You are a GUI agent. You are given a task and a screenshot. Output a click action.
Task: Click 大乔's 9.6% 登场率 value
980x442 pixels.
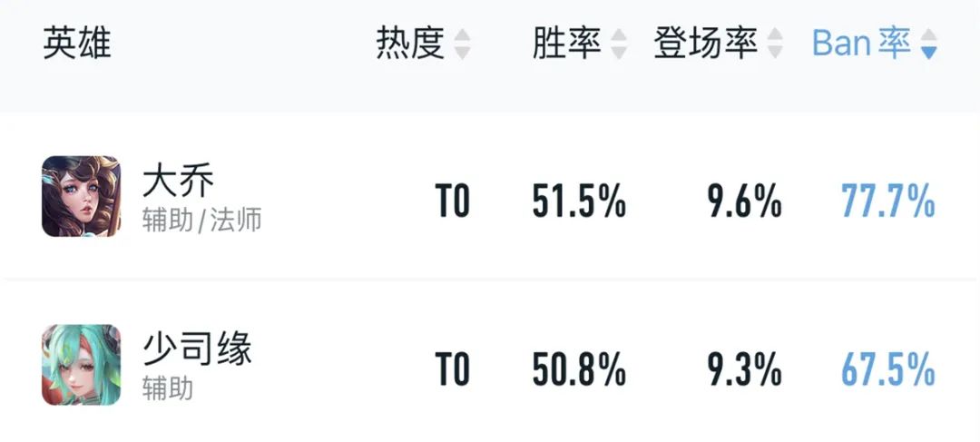click(x=744, y=201)
